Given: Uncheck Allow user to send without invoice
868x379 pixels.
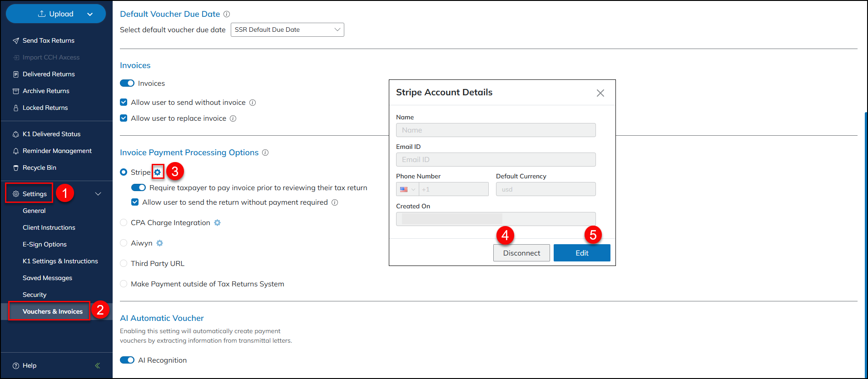Looking at the screenshot, I should 124,103.
